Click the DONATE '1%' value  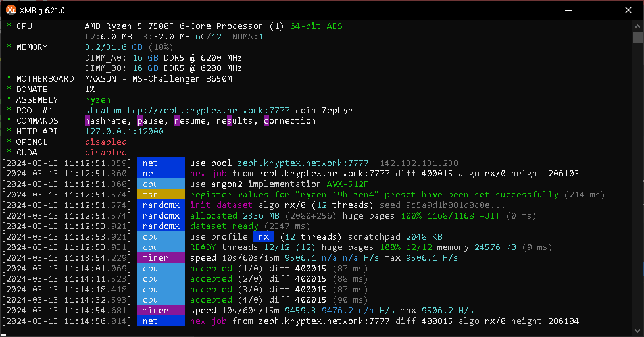90,89
